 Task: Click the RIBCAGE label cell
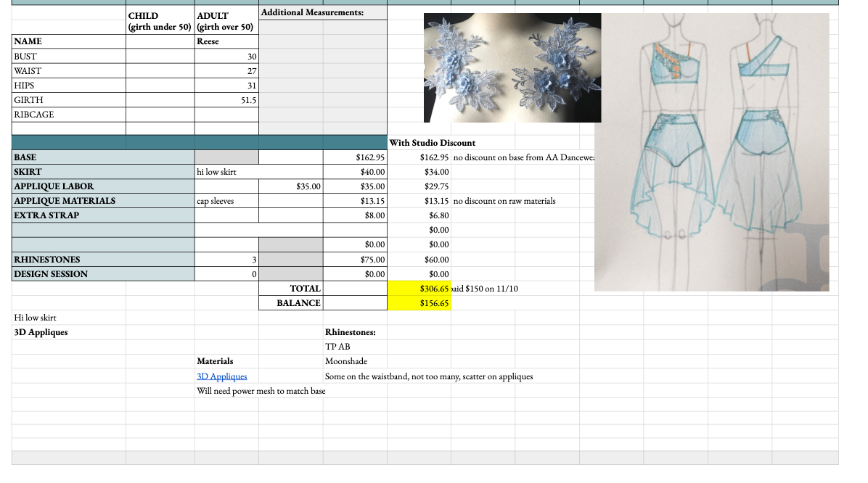(x=69, y=115)
